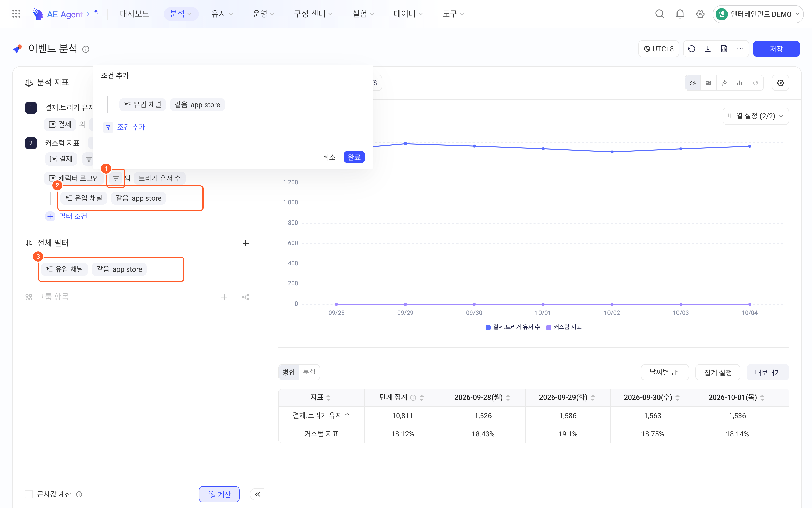Open the 분석 menu dropdown
The width and height of the screenshot is (812, 508).
181,14
